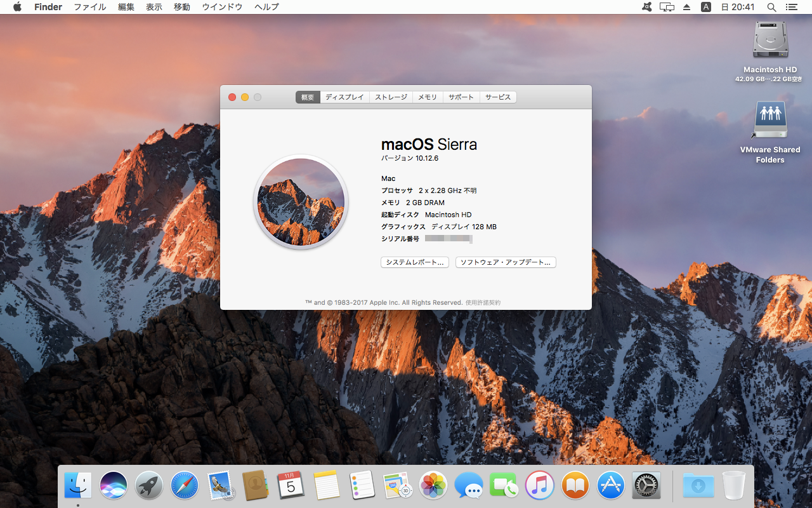Click the 起動ディスク Macintosh HD line

click(x=426, y=215)
